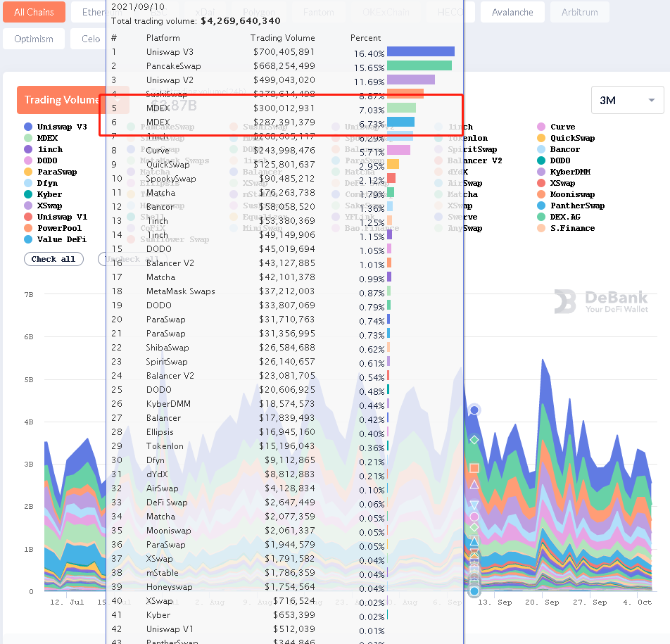Toggle KyberDMM legend entry
Image resolution: width=670 pixels, height=644 pixels.
pyautogui.click(x=564, y=172)
